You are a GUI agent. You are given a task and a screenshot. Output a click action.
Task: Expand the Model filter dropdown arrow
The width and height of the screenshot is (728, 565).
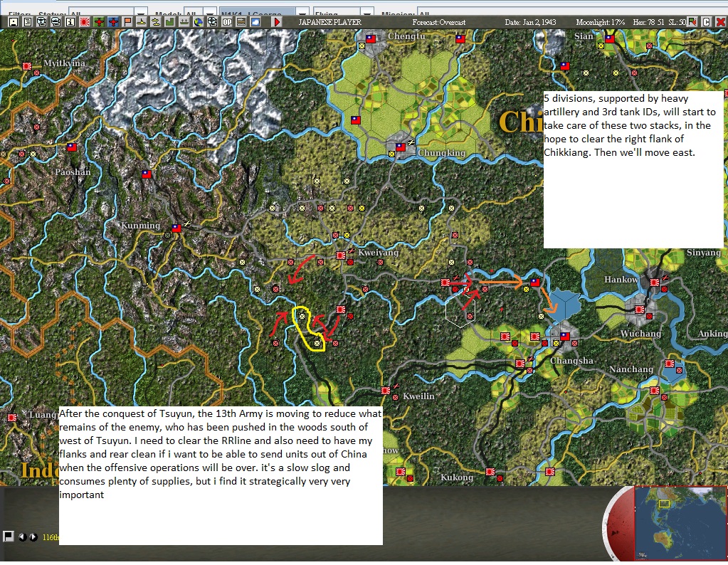coord(210,12)
